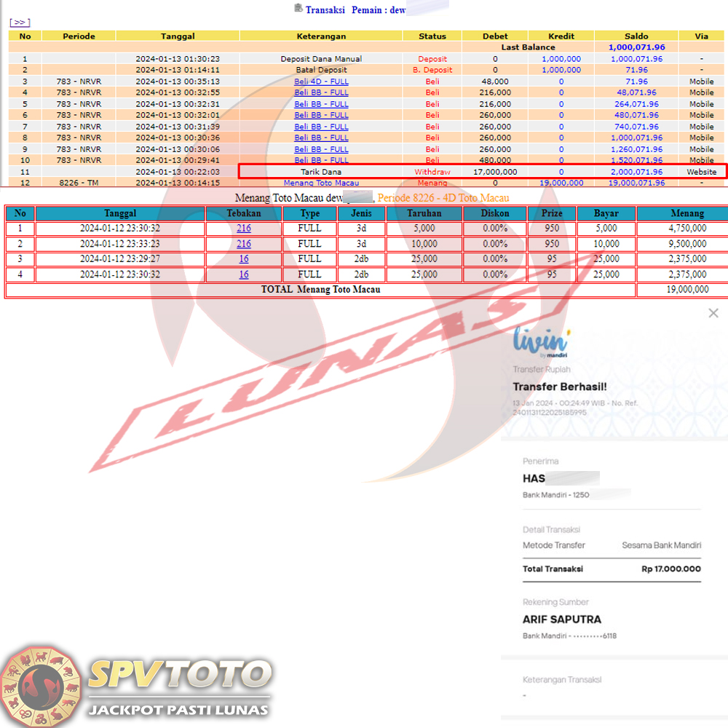
Task: Click the SPVTOTO zodiac wheel emblem
Action: point(41,685)
